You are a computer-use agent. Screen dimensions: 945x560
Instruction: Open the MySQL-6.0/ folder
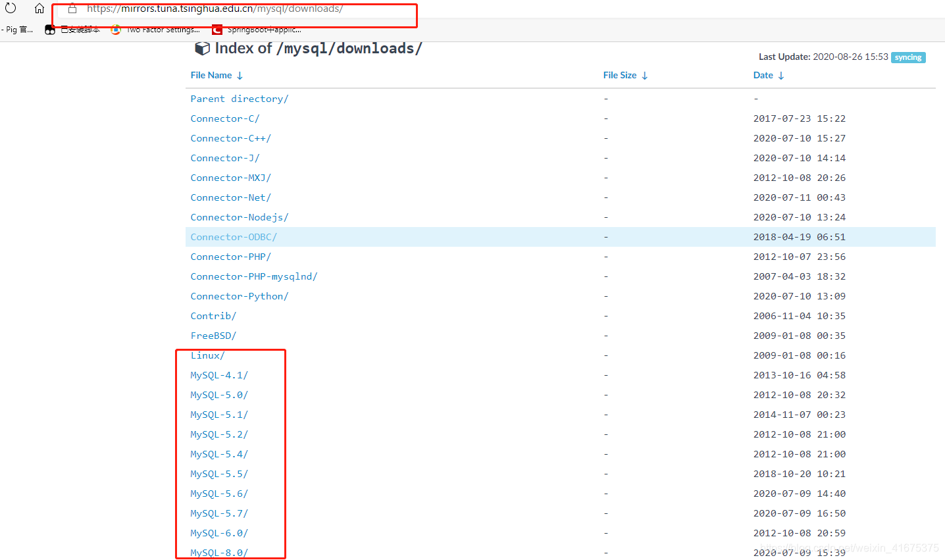point(219,533)
